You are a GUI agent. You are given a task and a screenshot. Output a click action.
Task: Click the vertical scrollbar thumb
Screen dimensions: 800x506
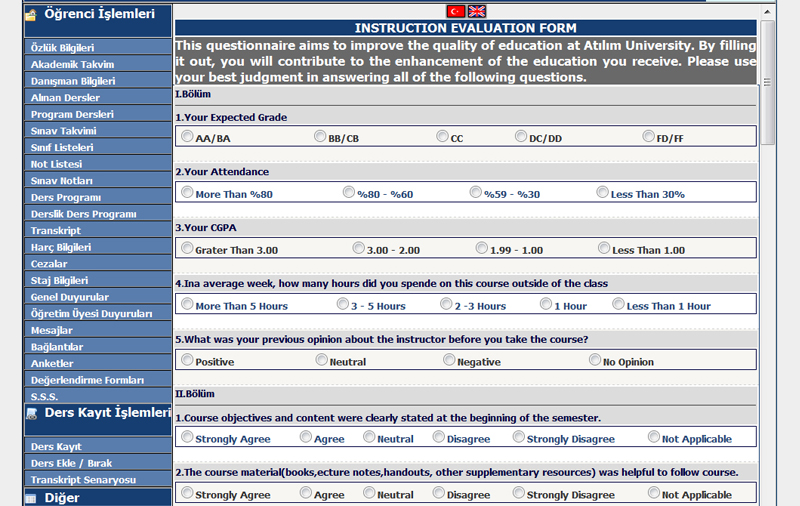[767, 82]
